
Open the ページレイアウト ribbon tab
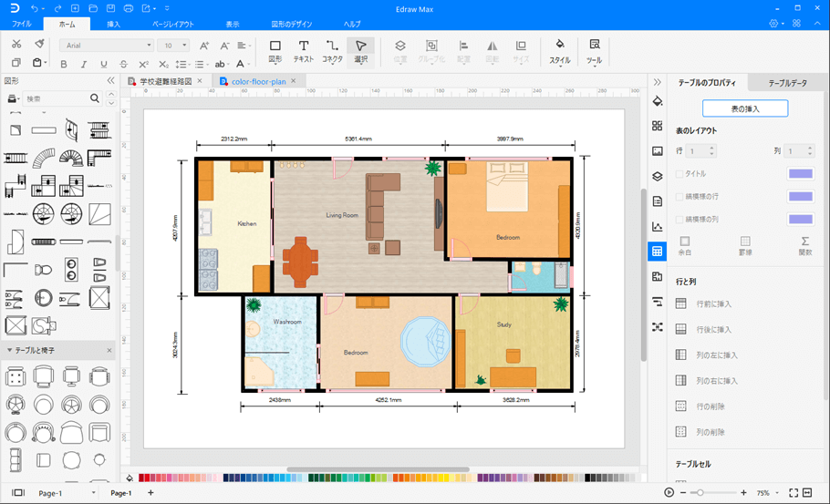point(173,24)
